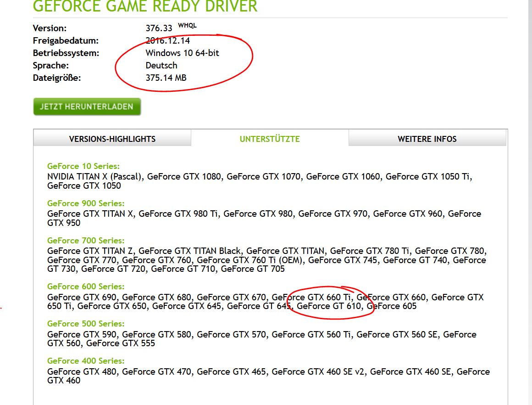Click the GeForce GTX 1080 entry
Viewport: 532px width, 405px height.
point(184,177)
